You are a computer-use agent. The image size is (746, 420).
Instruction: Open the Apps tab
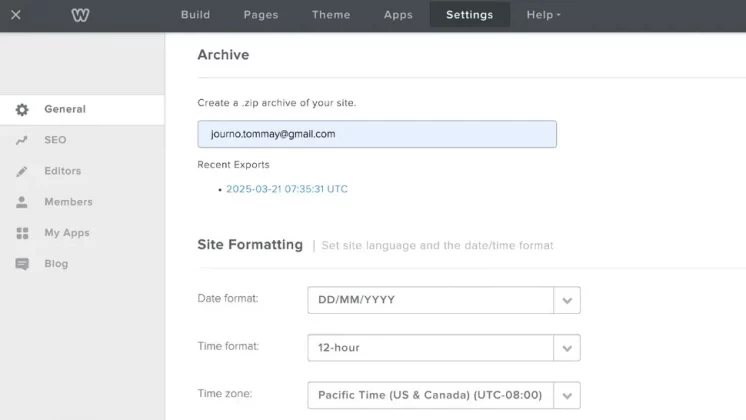398,15
